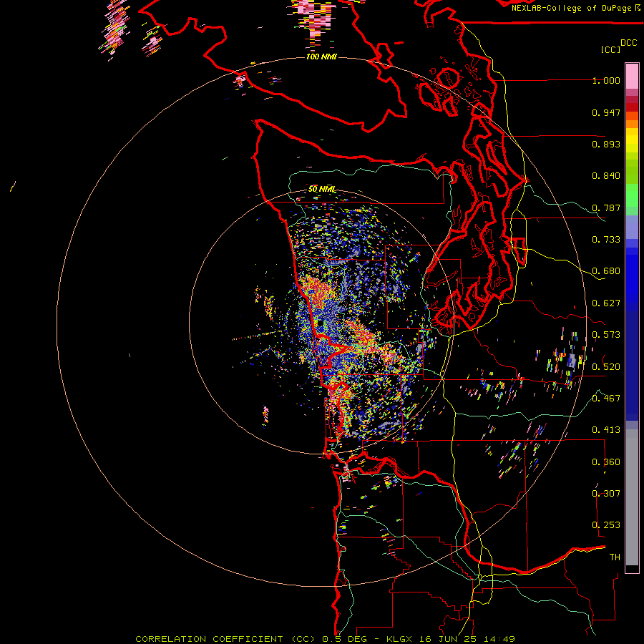Image resolution: width=644 pixels, height=644 pixels.
Task: Click the 0.680 color scale value
Action: click(x=606, y=271)
